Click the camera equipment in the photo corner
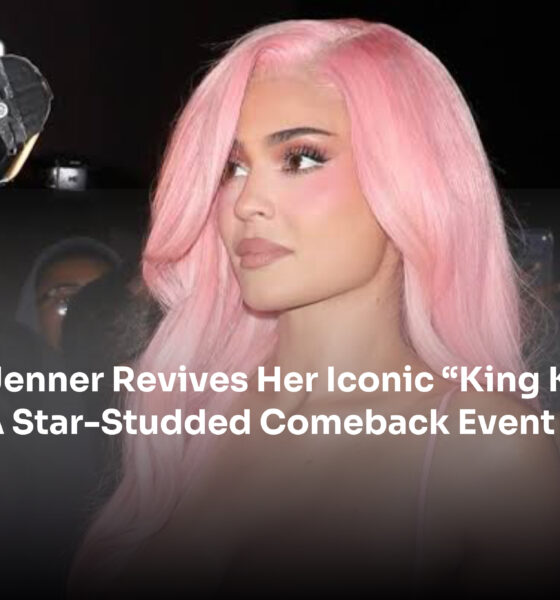The width and height of the screenshot is (560, 600). [x=23, y=115]
